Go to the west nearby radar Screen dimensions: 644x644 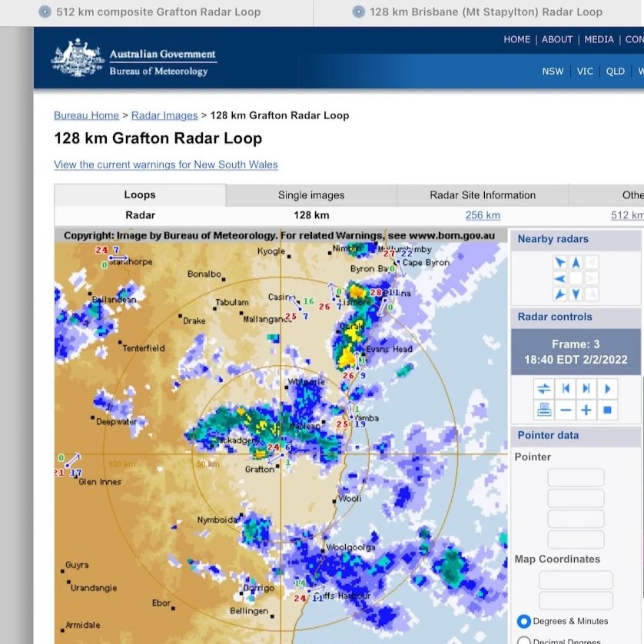pyautogui.click(x=559, y=279)
